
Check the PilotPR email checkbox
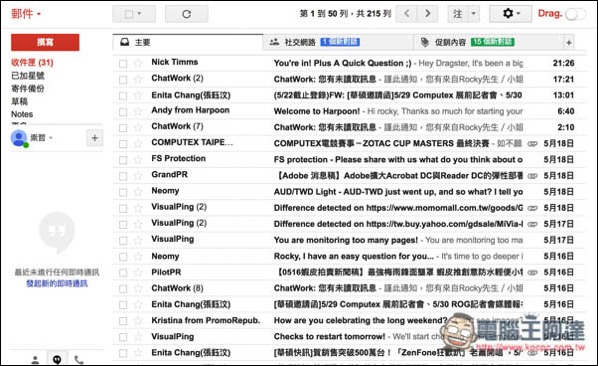click(x=123, y=273)
